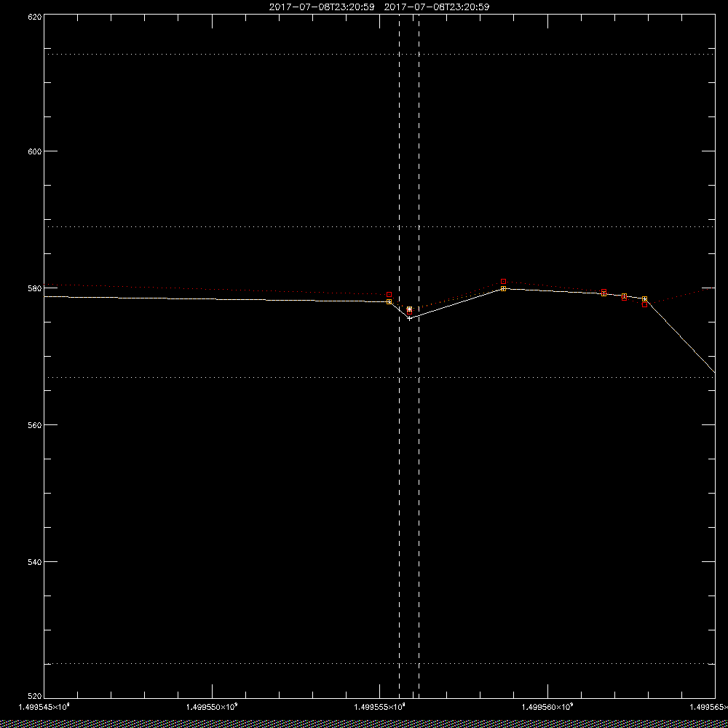Click the right dashed vertical time marker
728x728 pixels.
pos(419,356)
